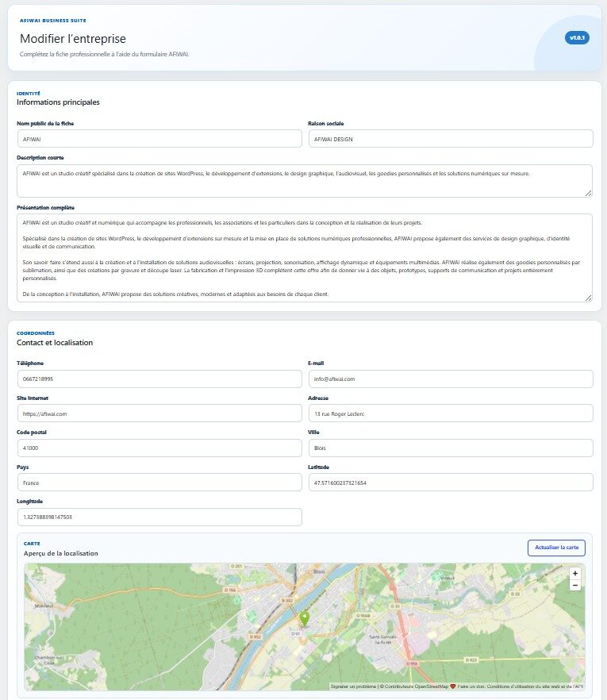Click the Aperçu de la localisation title
The height and width of the screenshot is (700, 607).
[60, 553]
